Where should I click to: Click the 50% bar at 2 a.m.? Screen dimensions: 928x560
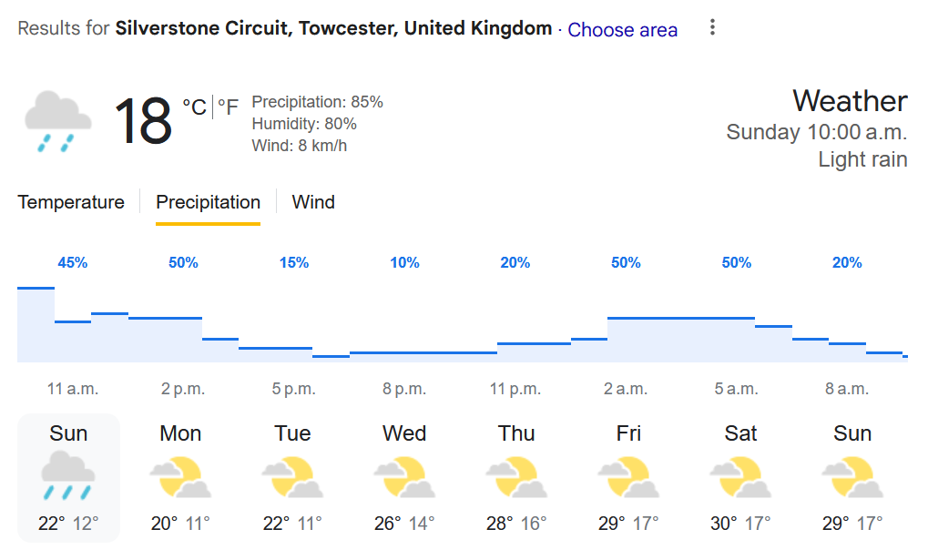click(x=627, y=340)
